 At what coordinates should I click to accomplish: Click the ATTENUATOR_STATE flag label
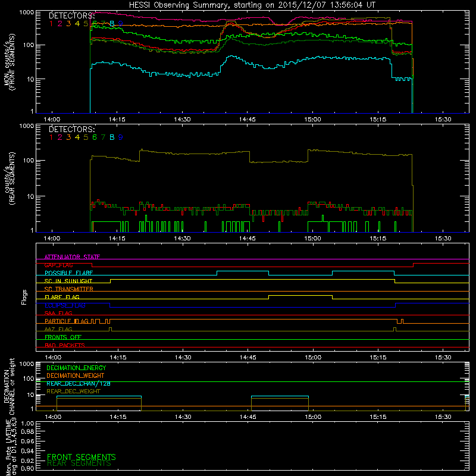click(x=72, y=257)
